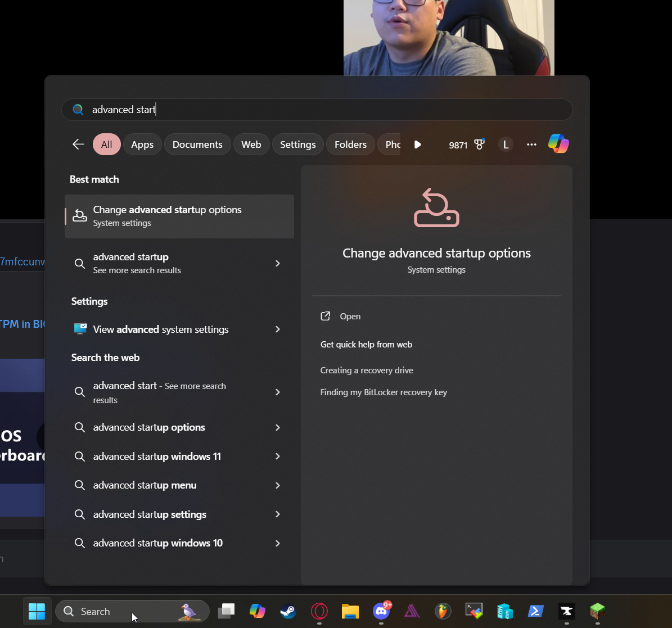Click Open for advanced startup options

click(x=350, y=317)
